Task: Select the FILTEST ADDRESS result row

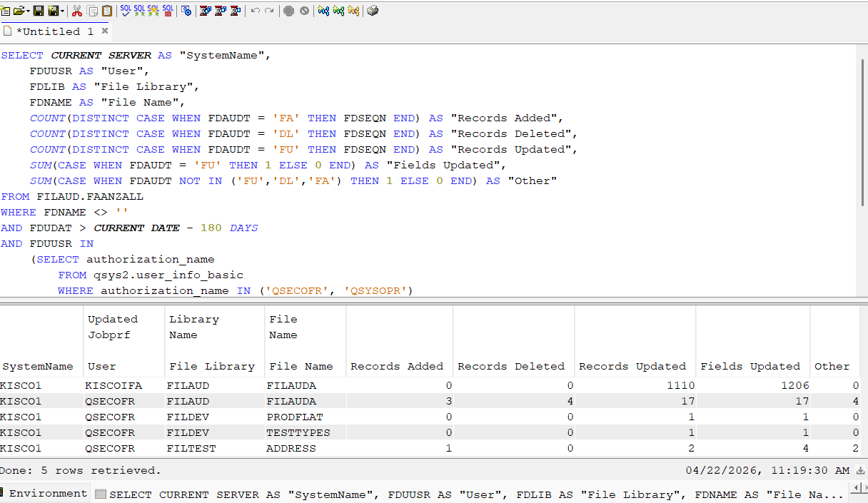Action: coord(430,449)
